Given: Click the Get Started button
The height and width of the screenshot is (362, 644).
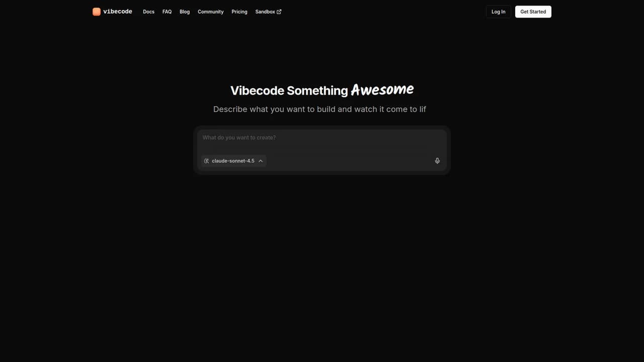Looking at the screenshot, I should point(533,12).
